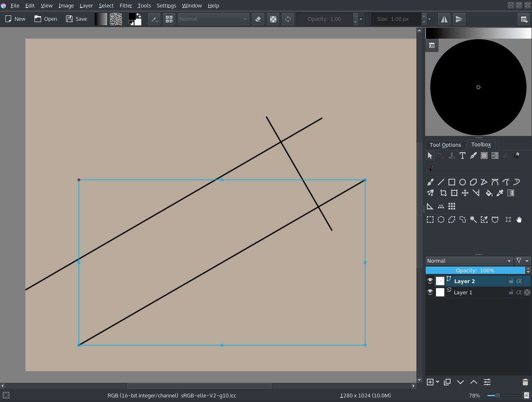The height and width of the screenshot is (402, 532).
Task: Click the Save button
Action: [x=76, y=19]
